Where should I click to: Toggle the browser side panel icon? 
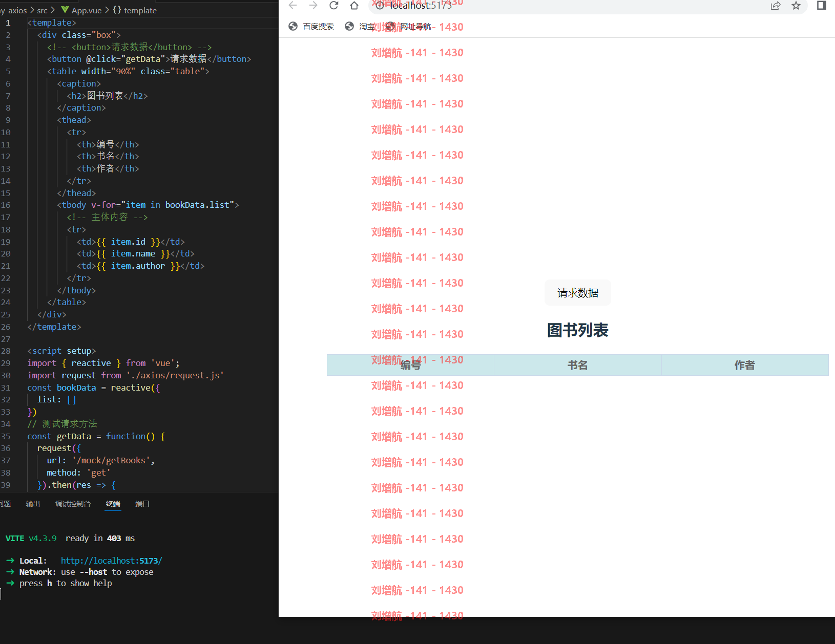point(822,6)
